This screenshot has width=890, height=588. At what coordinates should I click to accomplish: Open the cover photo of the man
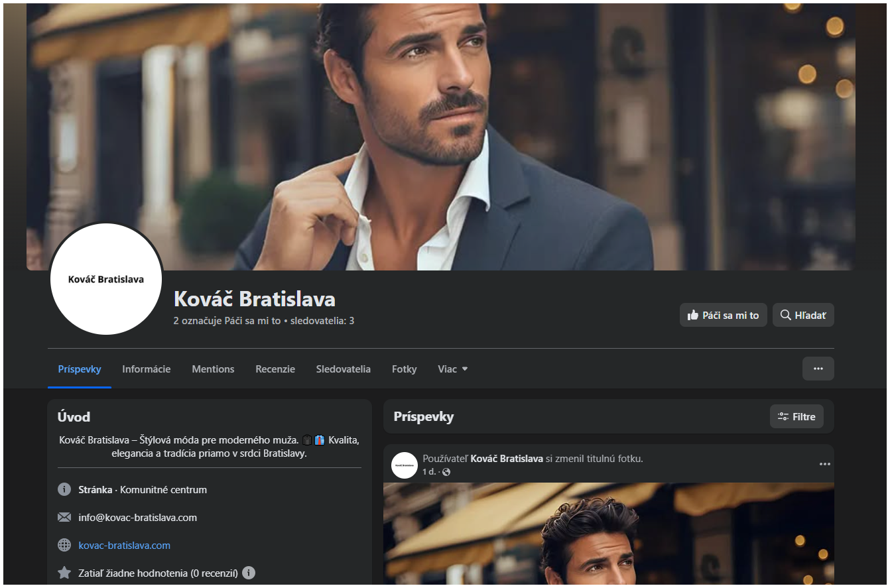(x=441, y=137)
